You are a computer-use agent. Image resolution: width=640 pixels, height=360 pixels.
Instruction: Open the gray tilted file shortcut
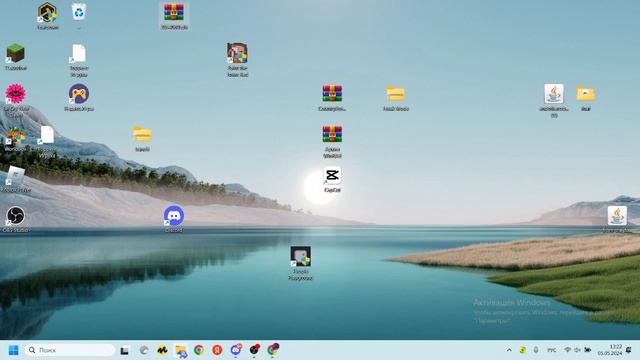click(16, 176)
